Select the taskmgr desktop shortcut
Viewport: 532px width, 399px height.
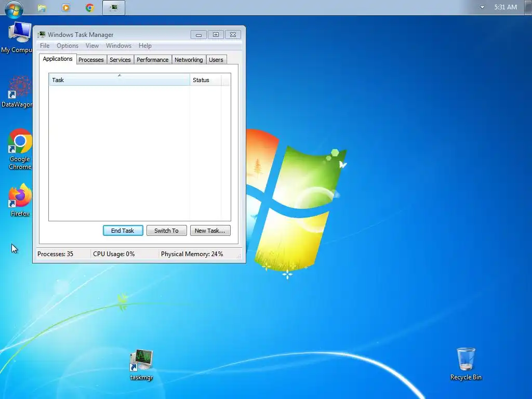141,365
